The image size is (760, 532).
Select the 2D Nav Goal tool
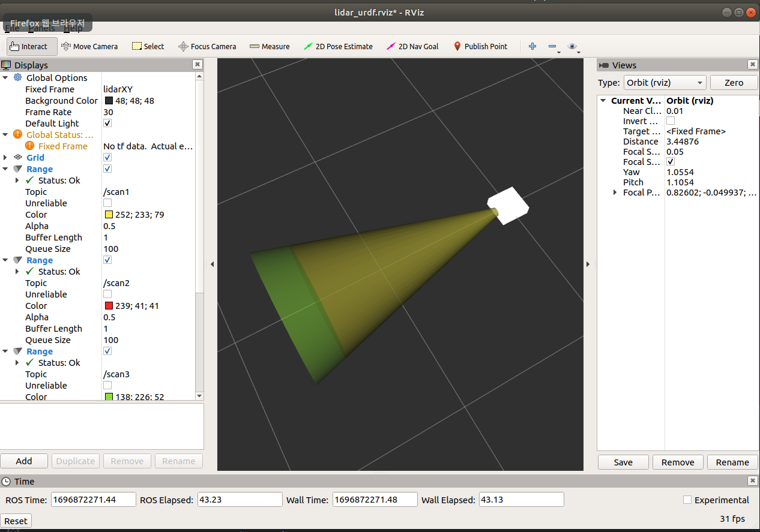[413, 46]
